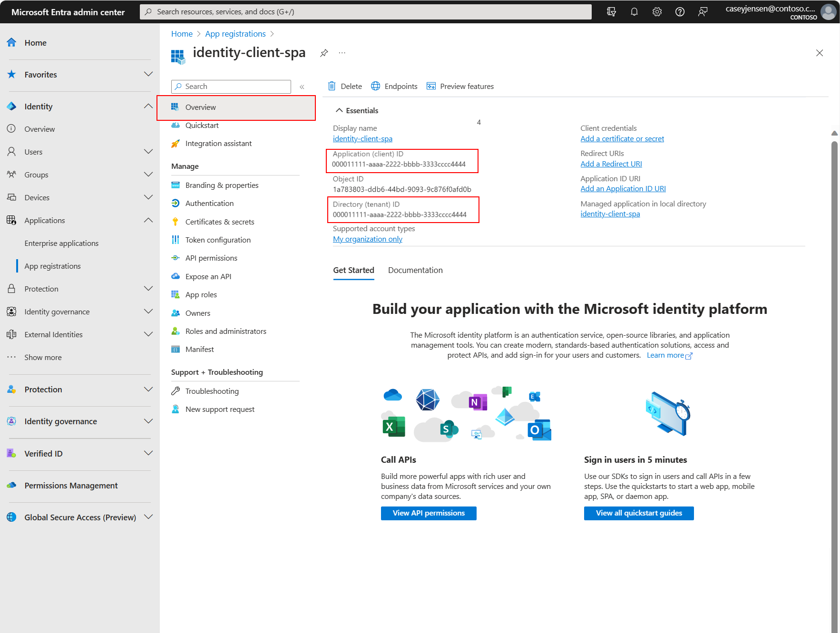Image resolution: width=840 pixels, height=633 pixels.
Task: Switch to the Documentation tab
Action: (x=415, y=270)
